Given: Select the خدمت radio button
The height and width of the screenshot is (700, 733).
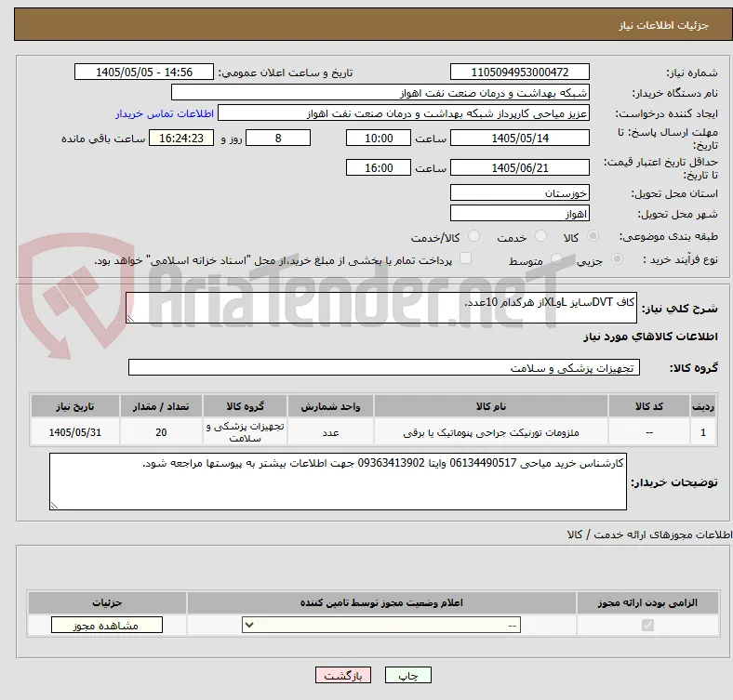Looking at the screenshot, I should (540, 236).
